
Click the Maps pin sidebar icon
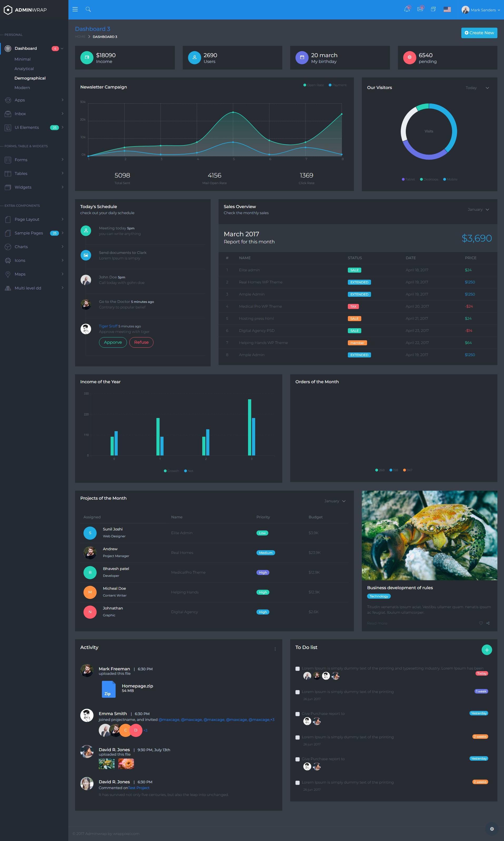(x=8, y=274)
